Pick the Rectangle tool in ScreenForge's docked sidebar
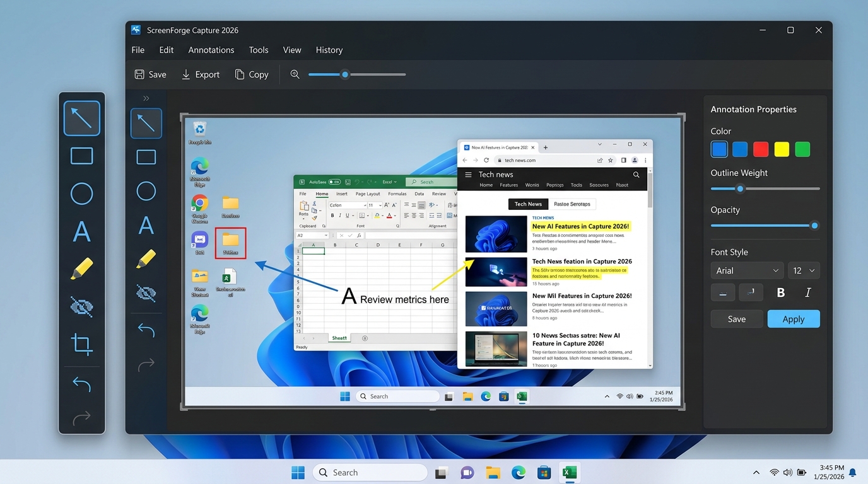Screen dimensions: 868x484 tap(146, 157)
